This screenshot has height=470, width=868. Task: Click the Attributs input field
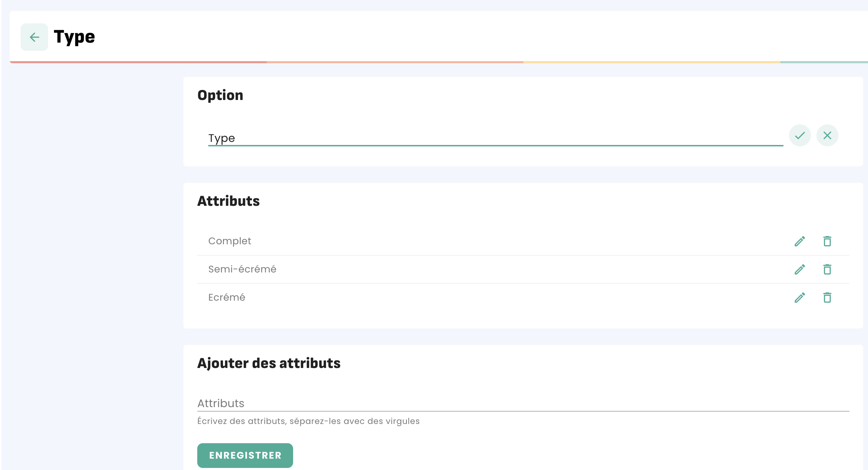[522, 403]
